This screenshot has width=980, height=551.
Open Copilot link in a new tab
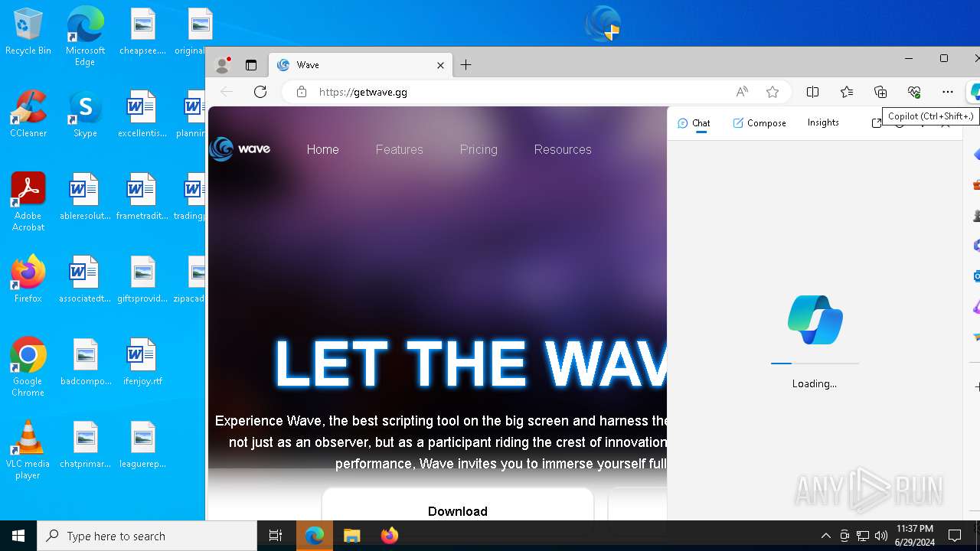pyautogui.click(x=877, y=123)
